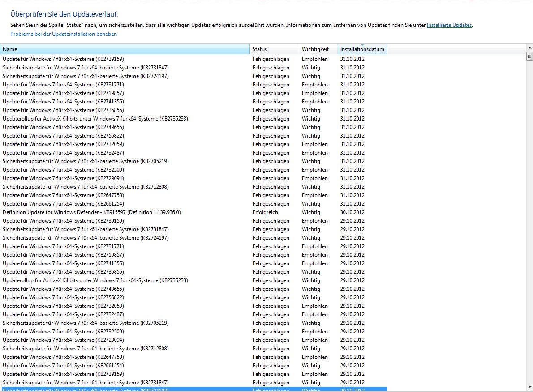Select Update KB2732487 dated 29.10.2012
The width and height of the screenshot is (533, 392).
(193, 314)
